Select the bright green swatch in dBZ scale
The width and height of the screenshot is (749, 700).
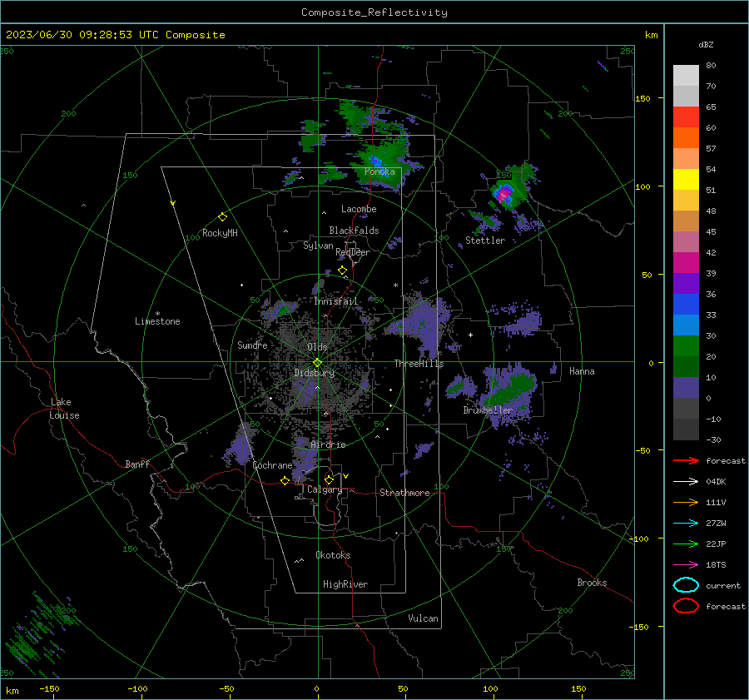tap(686, 345)
